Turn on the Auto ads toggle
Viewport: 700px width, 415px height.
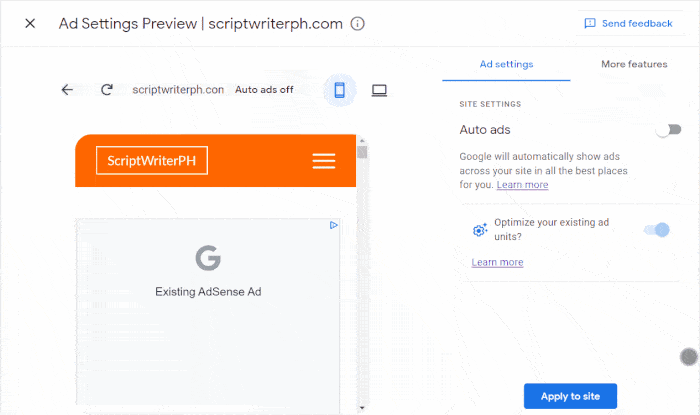pos(668,130)
